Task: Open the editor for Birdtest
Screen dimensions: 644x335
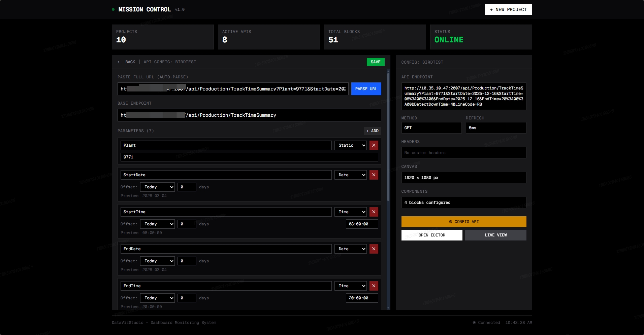Action: pos(432,235)
